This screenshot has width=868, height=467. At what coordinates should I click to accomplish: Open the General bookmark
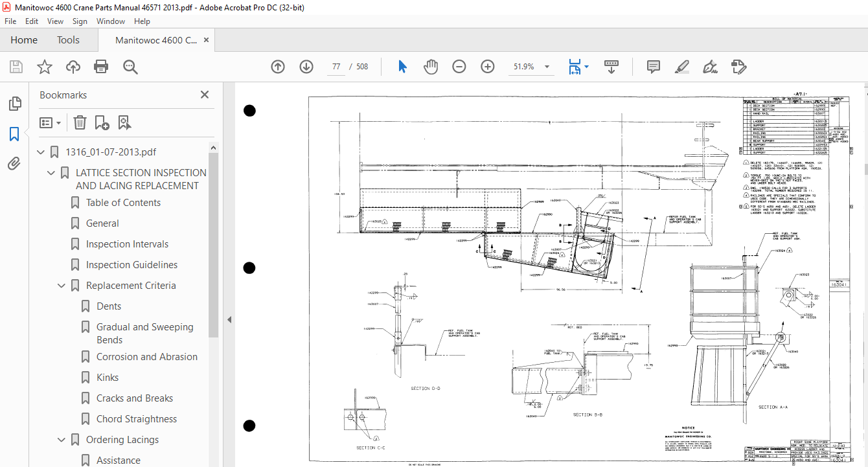pyautogui.click(x=102, y=223)
